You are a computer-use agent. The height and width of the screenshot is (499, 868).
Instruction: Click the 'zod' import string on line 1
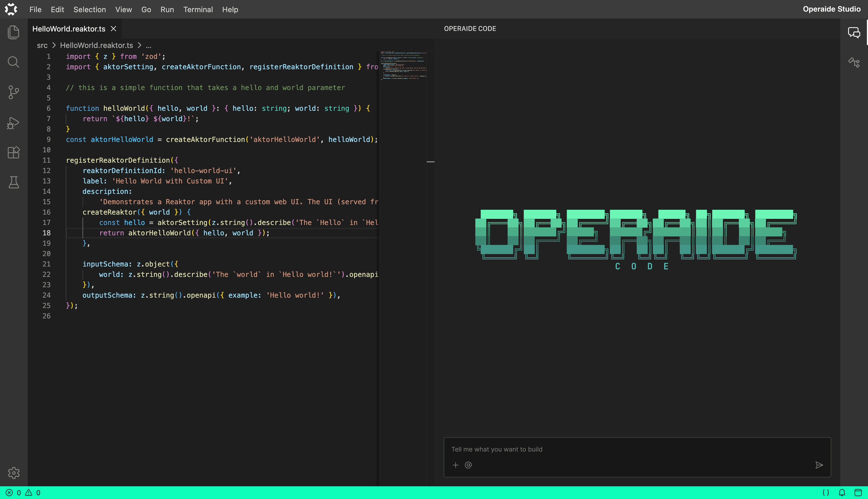coord(151,56)
